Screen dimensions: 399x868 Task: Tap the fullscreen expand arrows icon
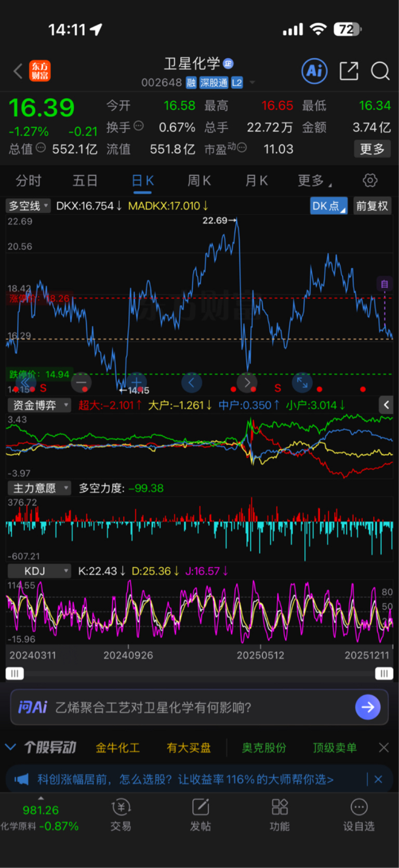302,383
